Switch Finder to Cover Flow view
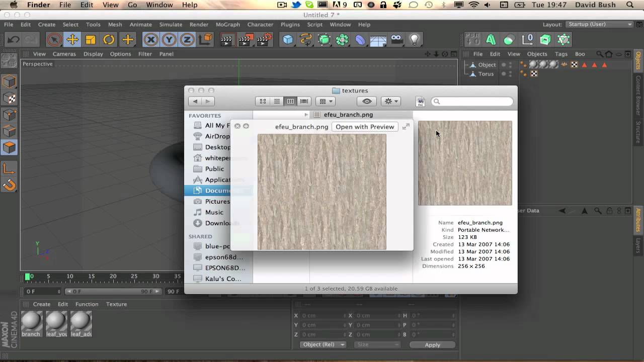644x362 pixels. point(304,101)
